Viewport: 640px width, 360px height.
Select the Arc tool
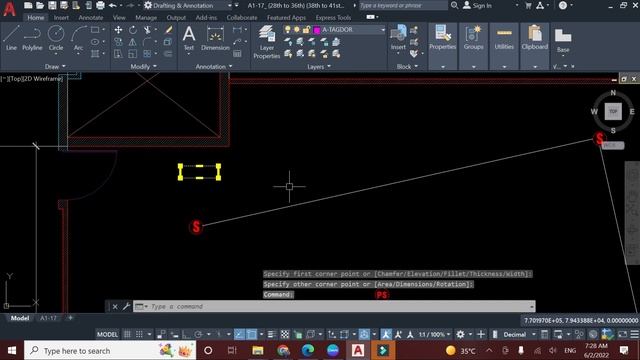point(78,38)
